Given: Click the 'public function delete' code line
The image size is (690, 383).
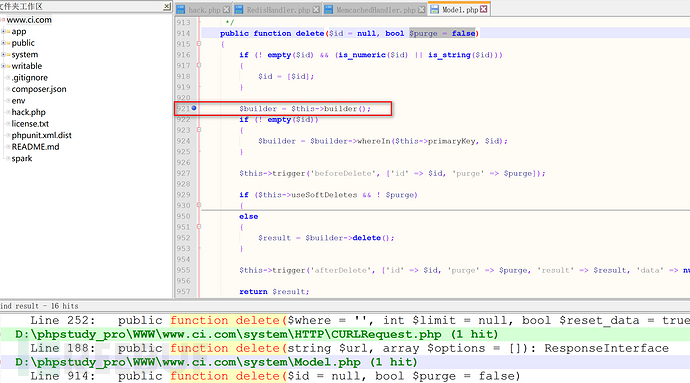Looking at the screenshot, I should (x=349, y=33).
